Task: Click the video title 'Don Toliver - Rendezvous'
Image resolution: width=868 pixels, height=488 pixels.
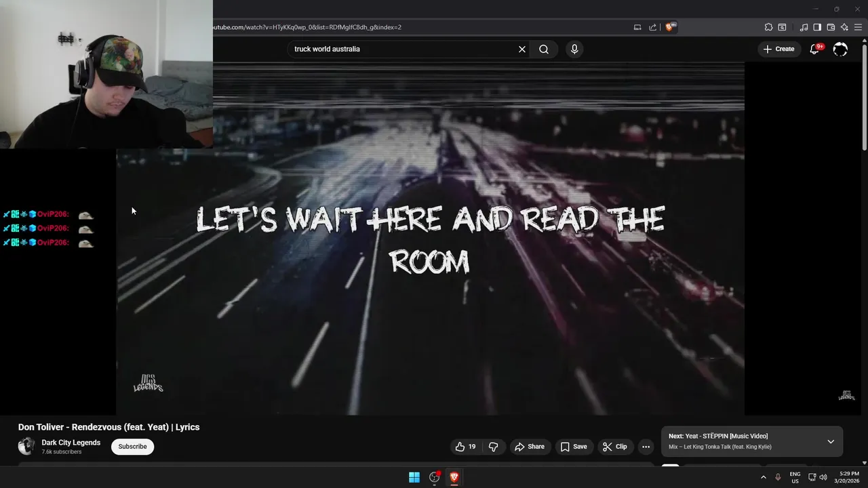Action: [x=108, y=427]
